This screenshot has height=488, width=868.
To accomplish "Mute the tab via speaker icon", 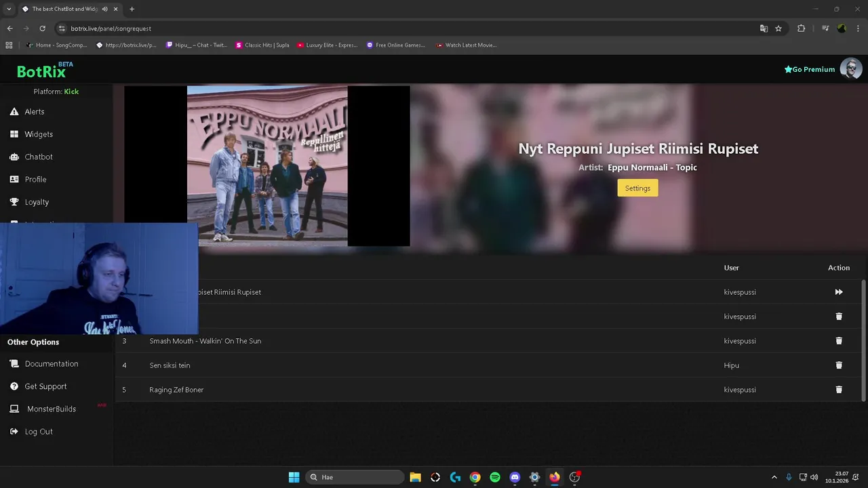I will tap(104, 9).
